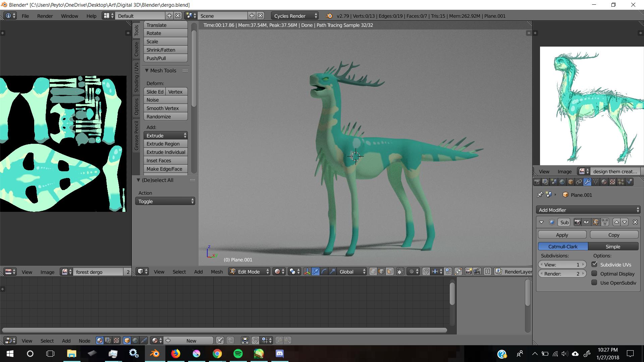644x362 pixels.
Task: Open the Texture properties tab checker icon
Action: (612, 182)
